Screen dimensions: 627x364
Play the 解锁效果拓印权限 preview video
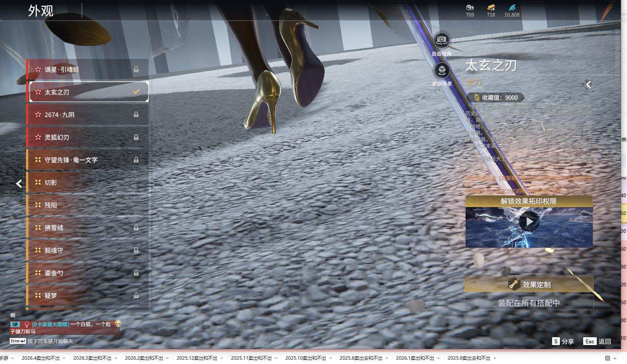click(x=529, y=222)
